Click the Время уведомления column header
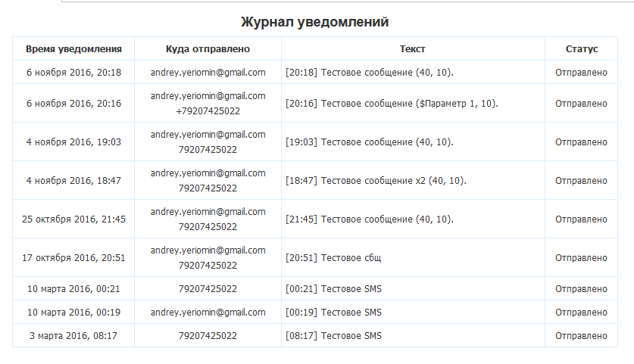Image resolution: width=634 pixels, height=364 pixels. (x=73, y=49)
